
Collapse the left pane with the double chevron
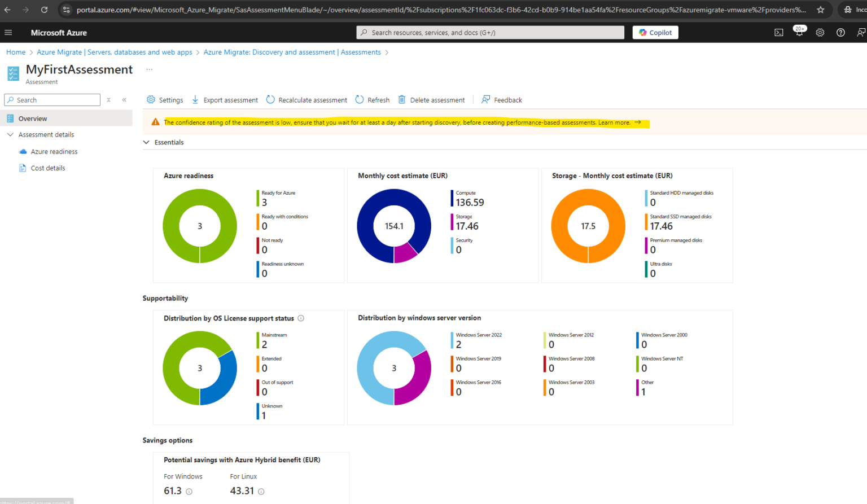pos(124,99)
